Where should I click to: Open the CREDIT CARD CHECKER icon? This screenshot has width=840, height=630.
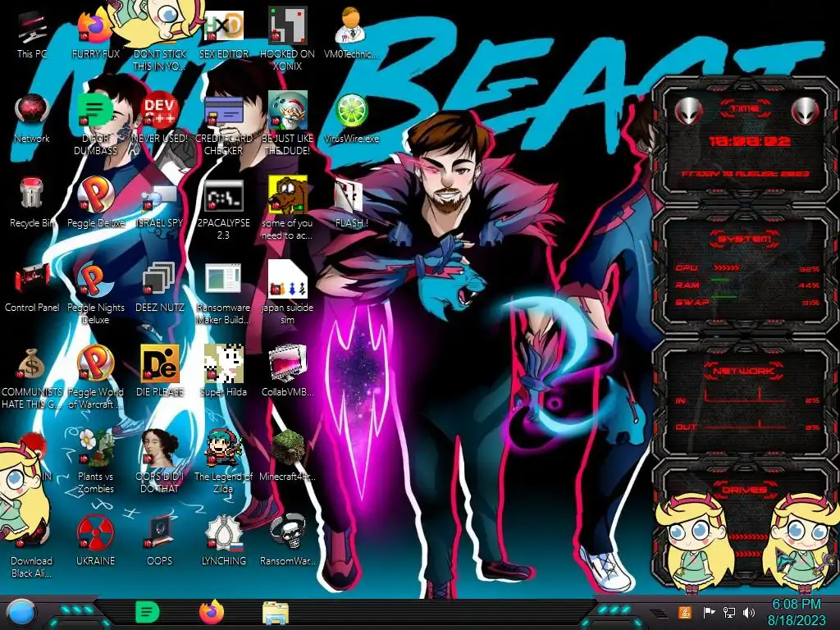[x=223, y=112]
